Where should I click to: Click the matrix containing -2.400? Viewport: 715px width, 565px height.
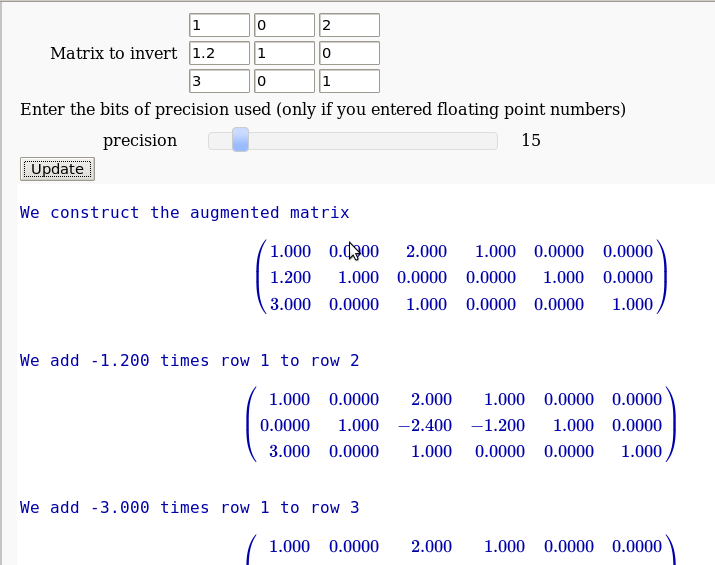pos(461,425)
